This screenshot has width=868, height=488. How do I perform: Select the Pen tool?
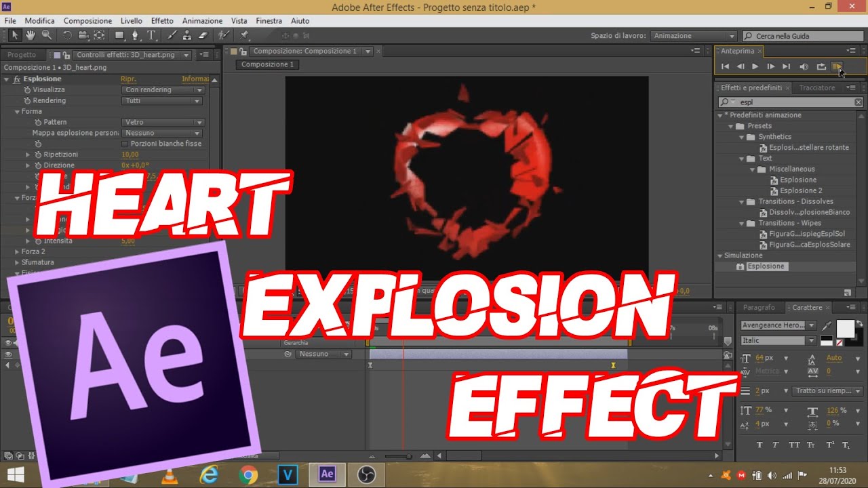[136, 35]
